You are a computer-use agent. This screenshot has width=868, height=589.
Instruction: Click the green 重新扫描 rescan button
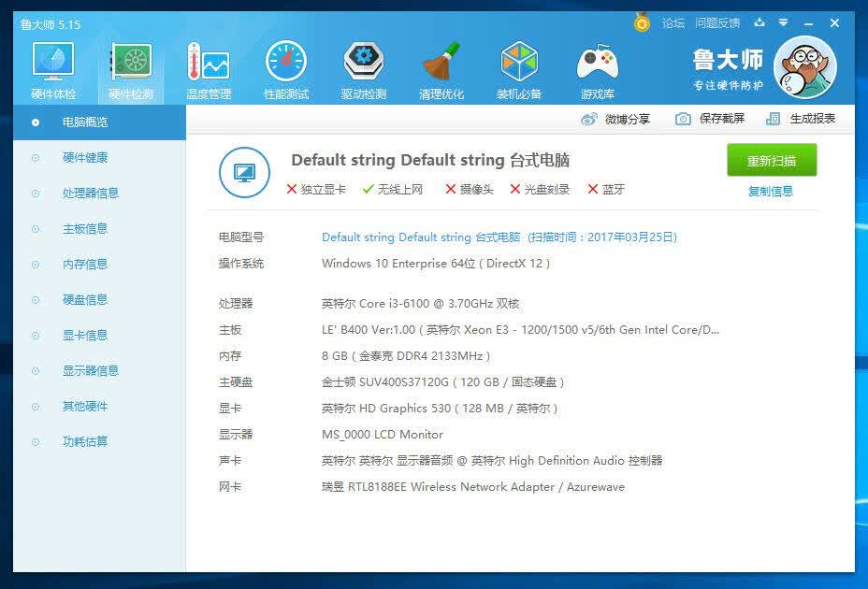(772, 161)
